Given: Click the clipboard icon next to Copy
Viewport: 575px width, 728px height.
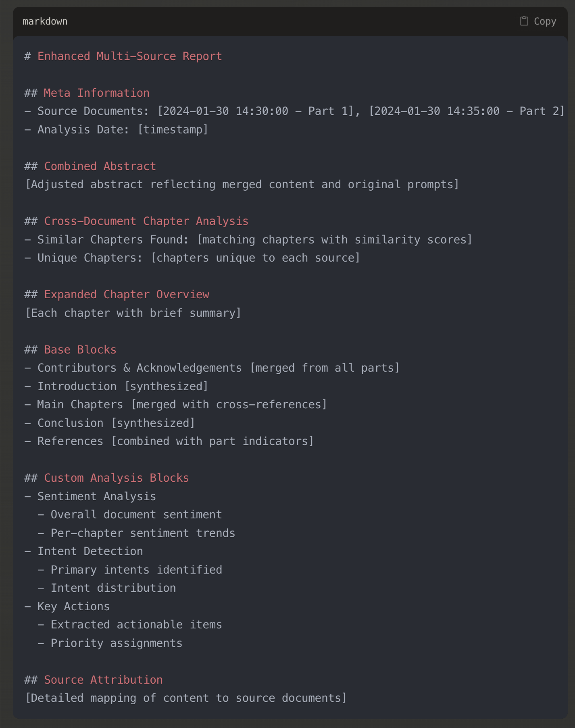Looking at the screenshot, I should click(524, 21).
